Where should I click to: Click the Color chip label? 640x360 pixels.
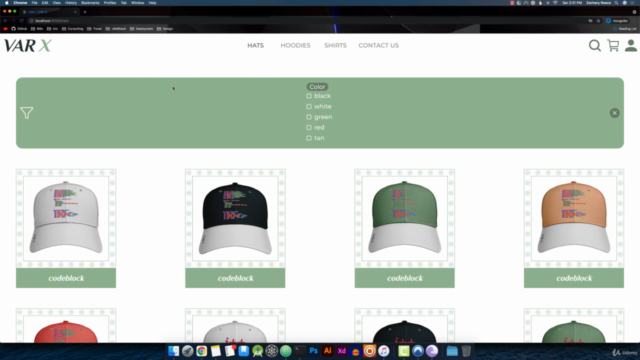pyautogui.click(x=317, y=87)
